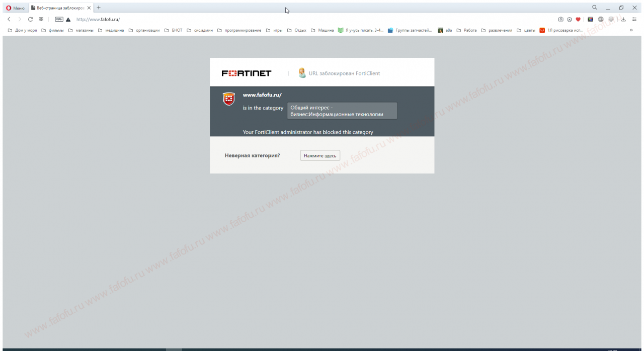Click 'Your FortiClient administrator has blocked' message
This screenshot has height=351, width=644.
(308, 132)
